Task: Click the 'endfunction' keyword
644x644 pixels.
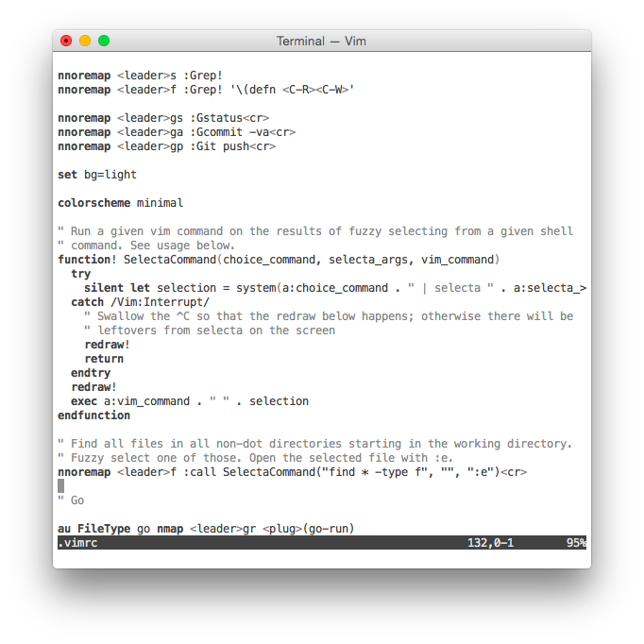Action: [94, 415]
